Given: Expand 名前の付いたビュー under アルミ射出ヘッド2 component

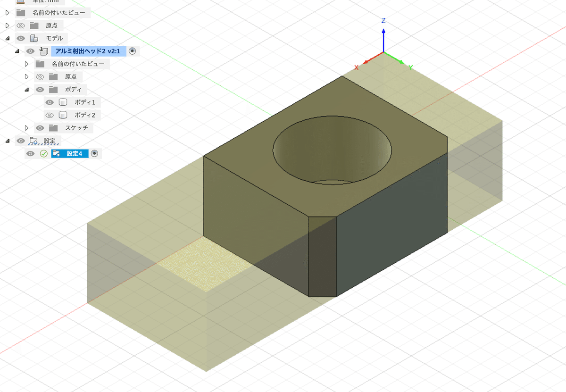Looking at the screenshot, I should point(26,64).
